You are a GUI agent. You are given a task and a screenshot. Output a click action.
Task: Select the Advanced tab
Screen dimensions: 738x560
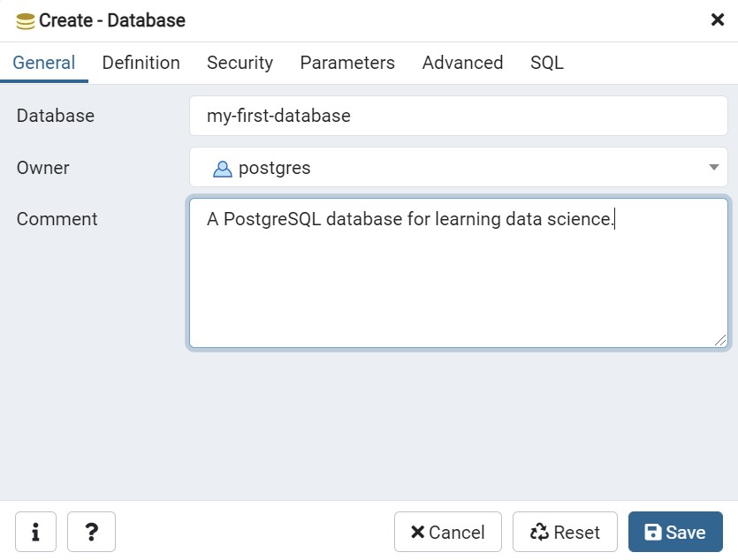pyautogui.click(x=462, y=63)
